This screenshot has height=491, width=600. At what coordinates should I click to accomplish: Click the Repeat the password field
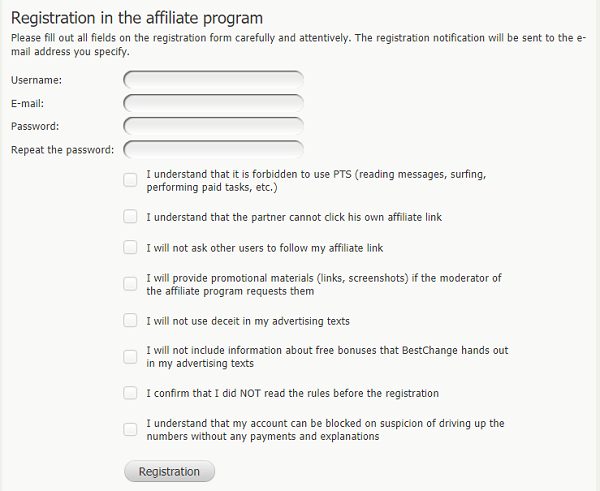point(214,150)
